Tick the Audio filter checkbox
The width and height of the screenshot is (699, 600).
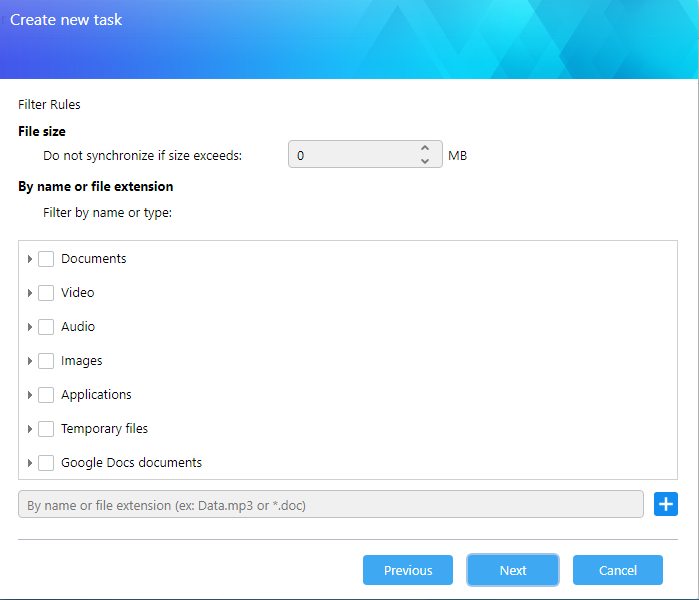coord(46,327)
